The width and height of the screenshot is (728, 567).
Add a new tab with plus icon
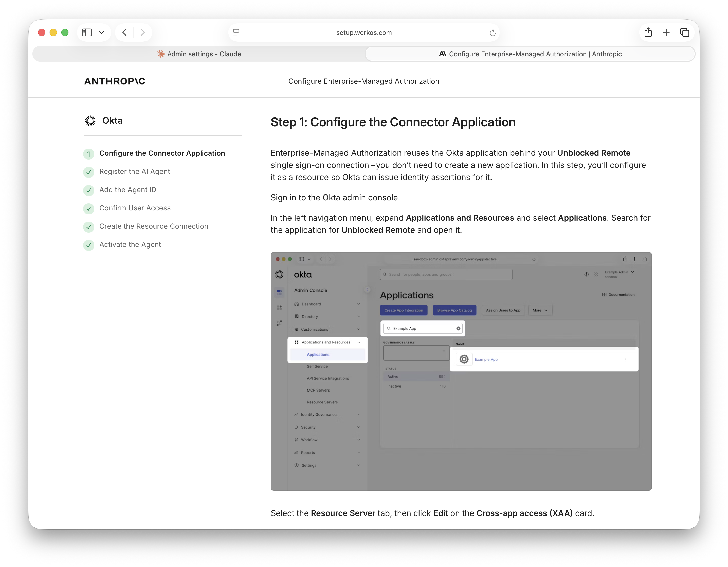point(666,32)
